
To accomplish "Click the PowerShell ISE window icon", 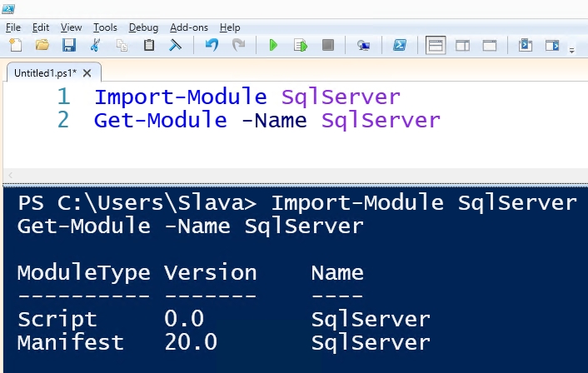I will click(x=7, y=8).
